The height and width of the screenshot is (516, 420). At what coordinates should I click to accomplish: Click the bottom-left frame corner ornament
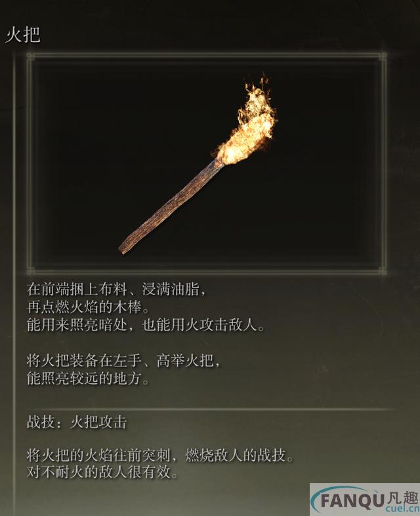tap(31, 271)
